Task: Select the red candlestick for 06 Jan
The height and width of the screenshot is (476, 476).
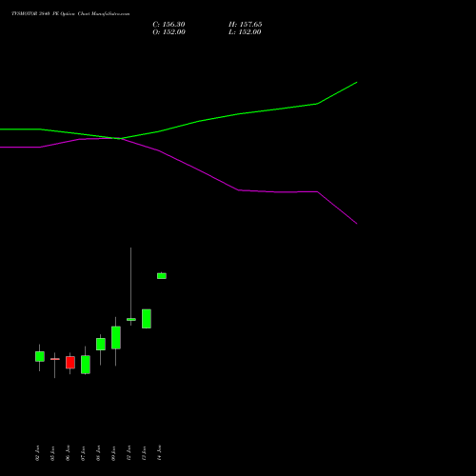Action: (70, 363)
